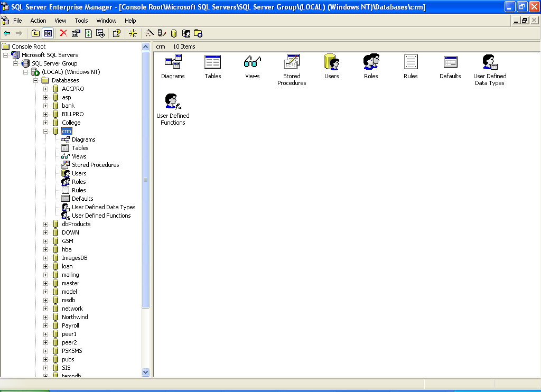Click the New Database cylinder toolbar icon
Screen dimensions: 541x392
click(174, 33)
